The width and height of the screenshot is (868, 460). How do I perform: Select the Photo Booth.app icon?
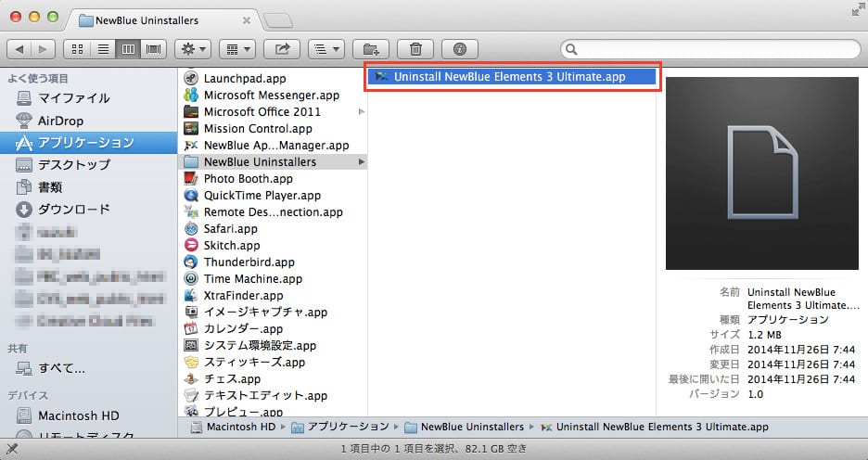[x=191, y=178]
